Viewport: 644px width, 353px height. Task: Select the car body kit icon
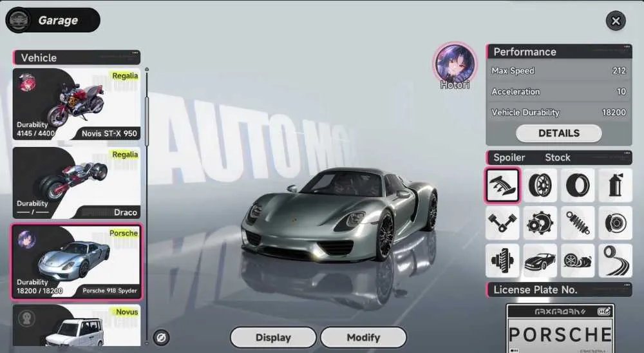[x=540, y=260]
